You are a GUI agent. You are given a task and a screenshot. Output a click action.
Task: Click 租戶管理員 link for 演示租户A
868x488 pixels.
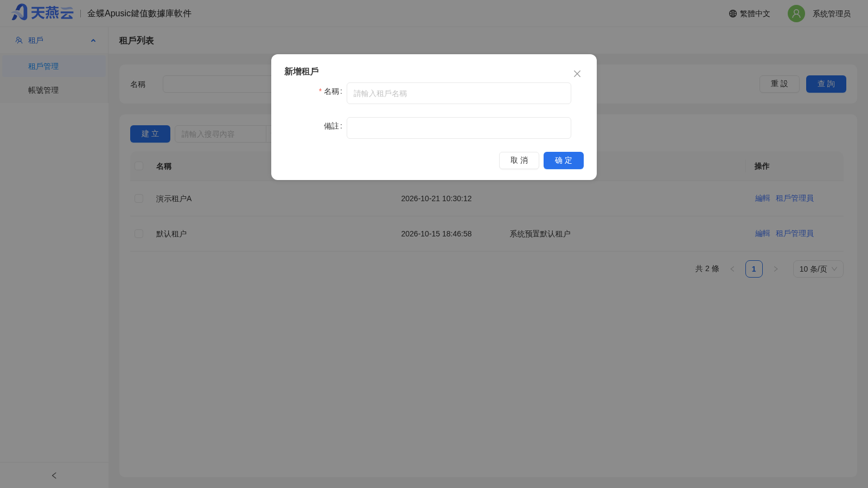coord(795,198)
